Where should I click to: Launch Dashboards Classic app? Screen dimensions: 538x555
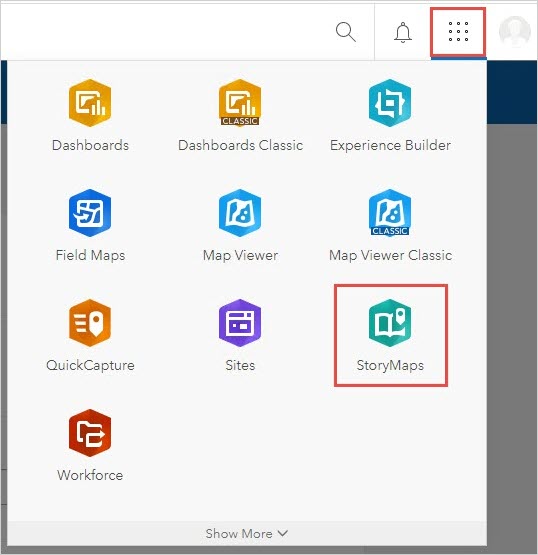tap(240, 116)
